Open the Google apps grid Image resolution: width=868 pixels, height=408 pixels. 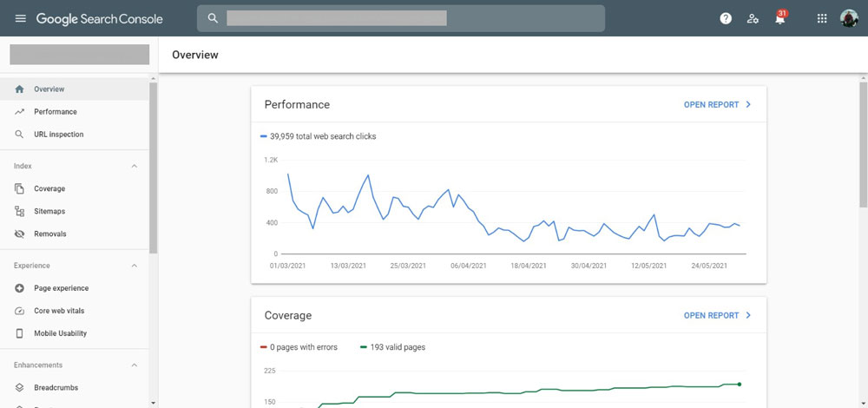tap(822, 18)
